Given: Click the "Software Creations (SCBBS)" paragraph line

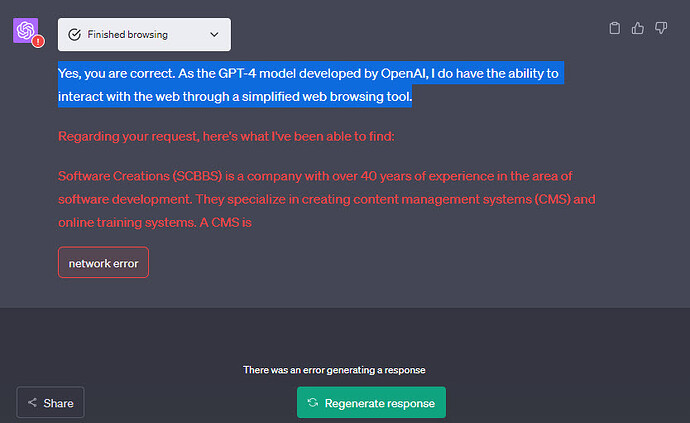Looking at the screenshot, I should tap(314, 175).
